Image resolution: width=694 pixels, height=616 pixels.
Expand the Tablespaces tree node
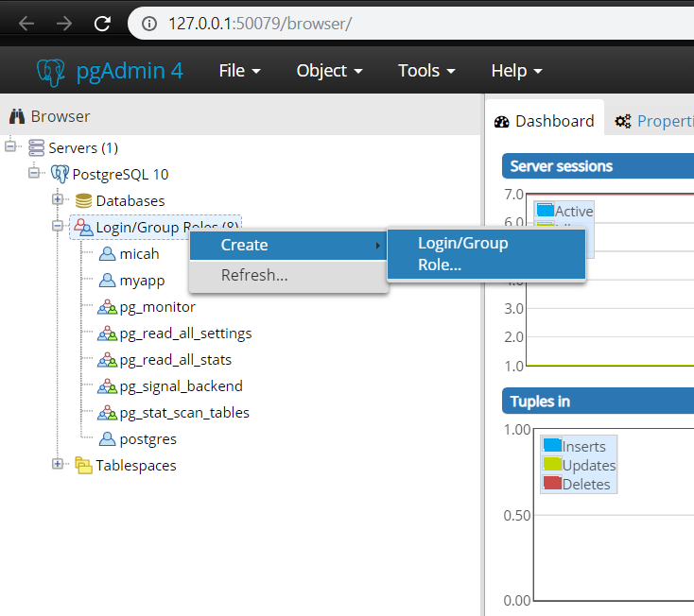[x=57, y=464]
